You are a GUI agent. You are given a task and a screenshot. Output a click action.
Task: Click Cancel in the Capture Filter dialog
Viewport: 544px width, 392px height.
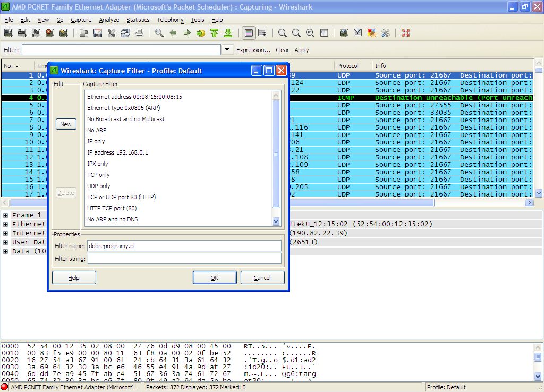pyautogui.click(x=262, y=277)
